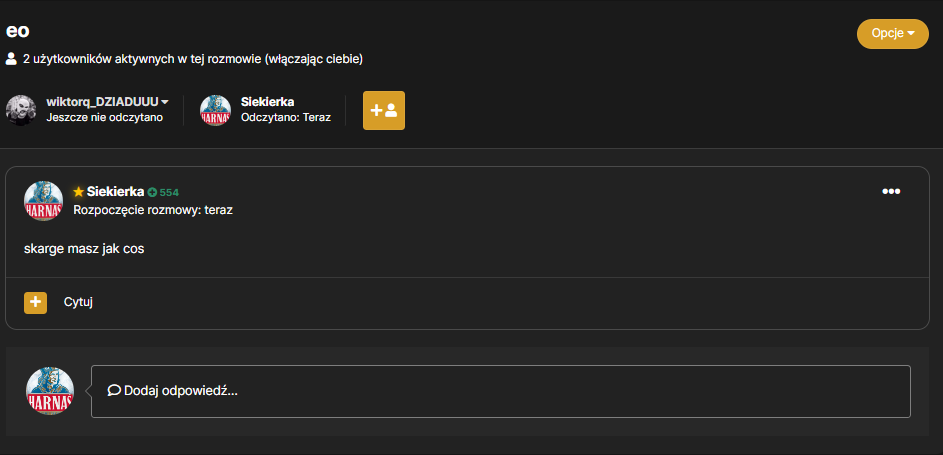Click Siekierka's avatar on the message post

[x=43, y=201]
